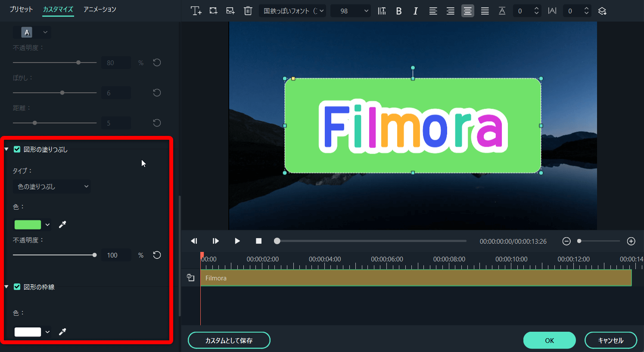Screen dimensions: 644x352
Task: Reset the distance value
Action: (x=157, y=123)
